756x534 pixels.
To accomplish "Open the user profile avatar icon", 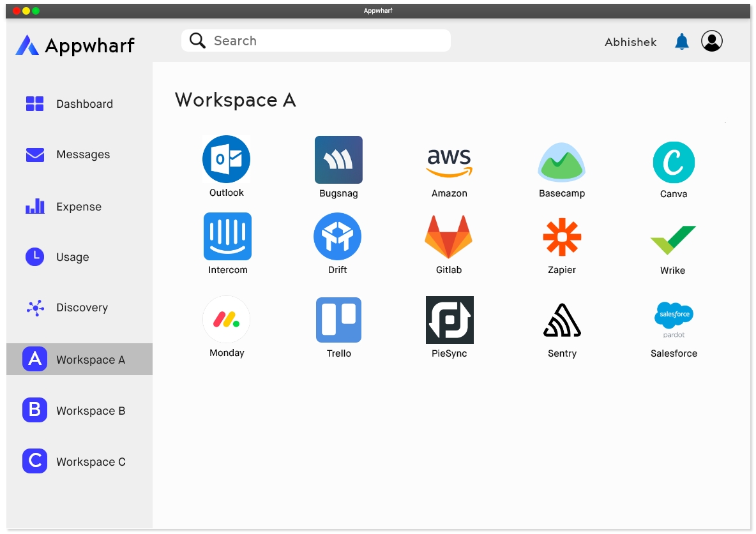I will [x=712, y=41].
